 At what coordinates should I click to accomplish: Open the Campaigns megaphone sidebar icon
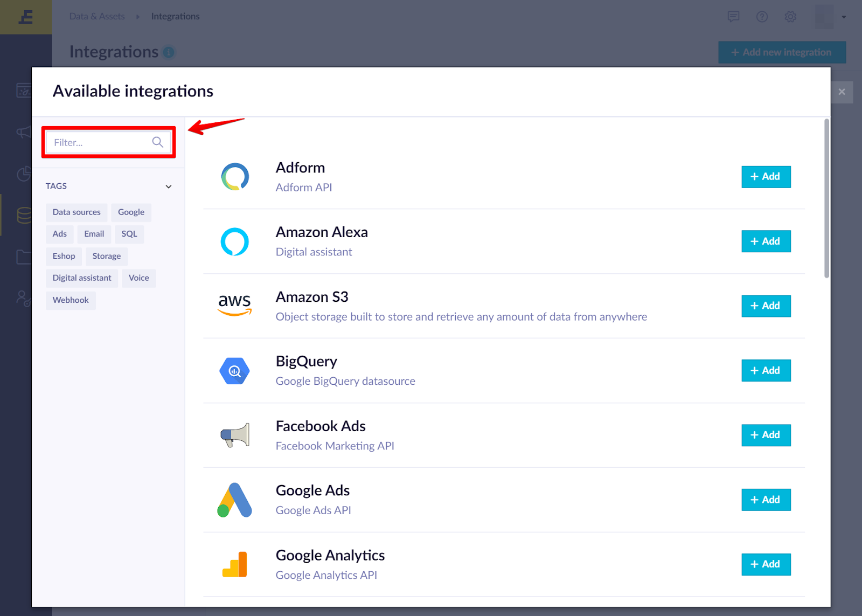pos(24,131)
